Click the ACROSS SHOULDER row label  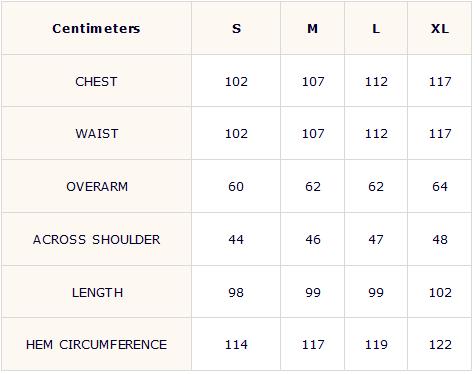coord(96,240)
